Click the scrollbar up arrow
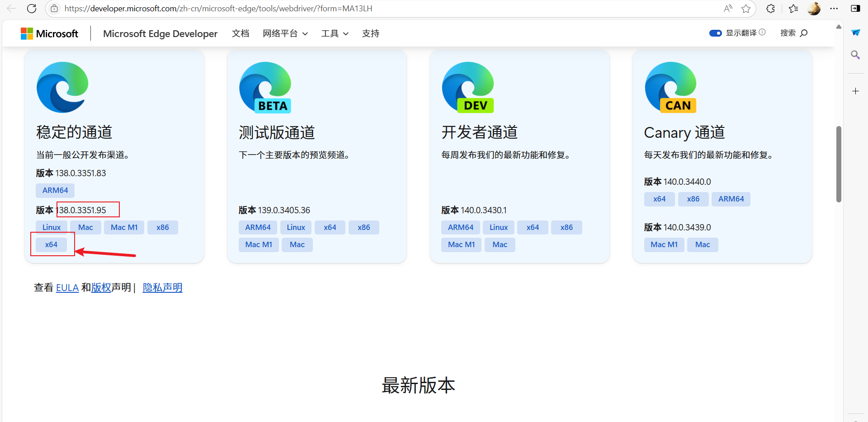Screen dimensions: 868x422 [839, 27]
